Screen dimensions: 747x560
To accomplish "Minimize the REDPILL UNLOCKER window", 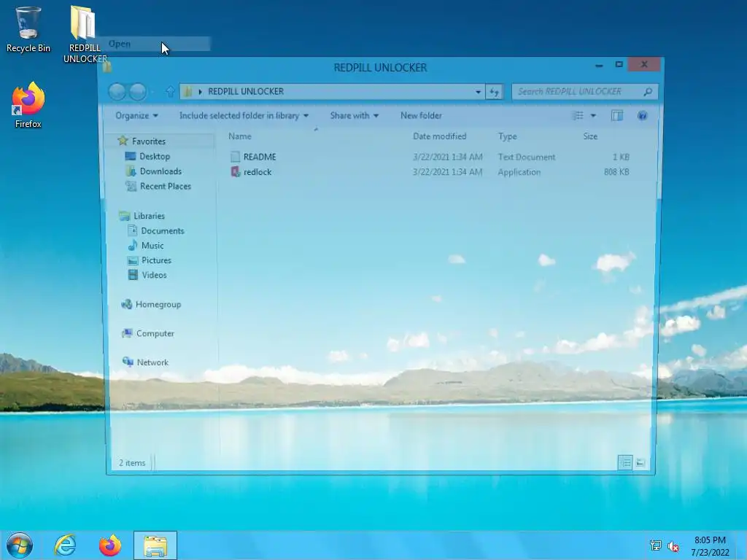I will point(599,65).
